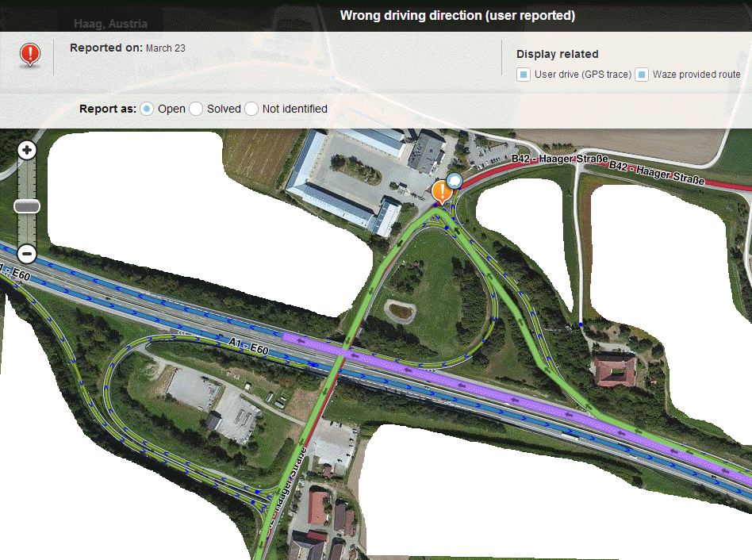Viewport: 752px width, 560px height.
Task: Select the orange exclamation problem marker
Action: 442,192
